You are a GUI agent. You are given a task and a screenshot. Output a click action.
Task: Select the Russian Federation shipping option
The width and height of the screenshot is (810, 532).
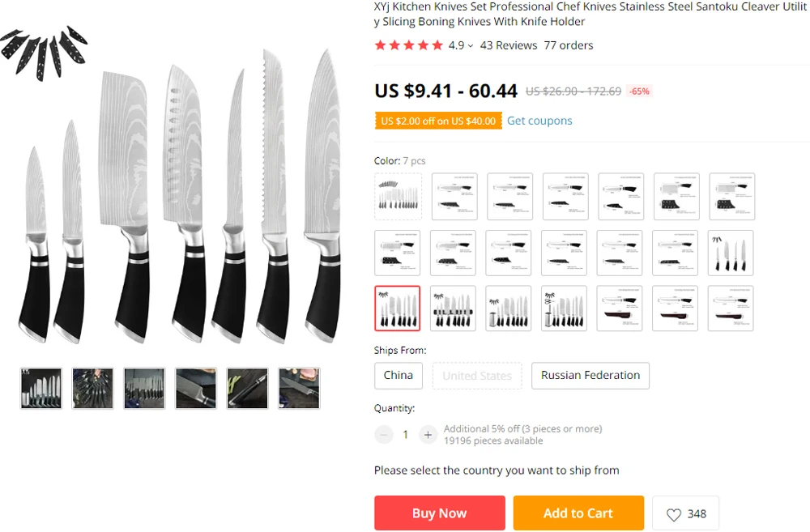590,376
